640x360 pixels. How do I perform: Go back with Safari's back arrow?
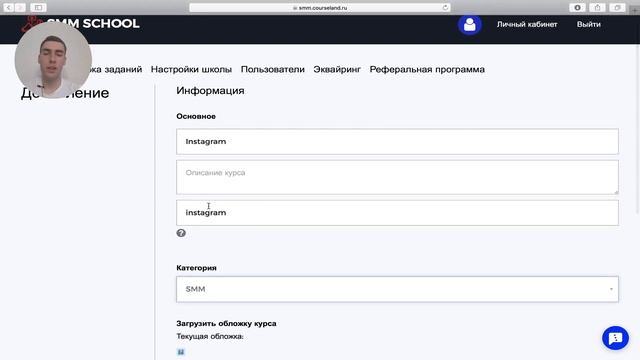click(x=9, y=8)
